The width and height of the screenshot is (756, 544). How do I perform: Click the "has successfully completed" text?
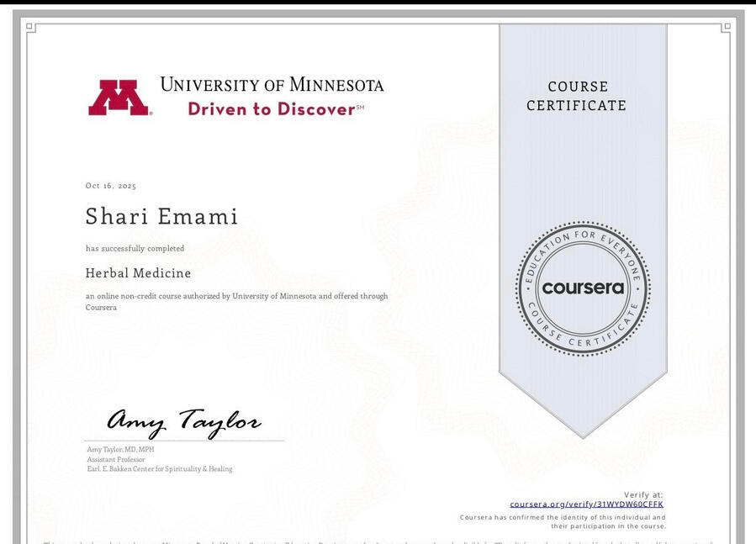135,249
